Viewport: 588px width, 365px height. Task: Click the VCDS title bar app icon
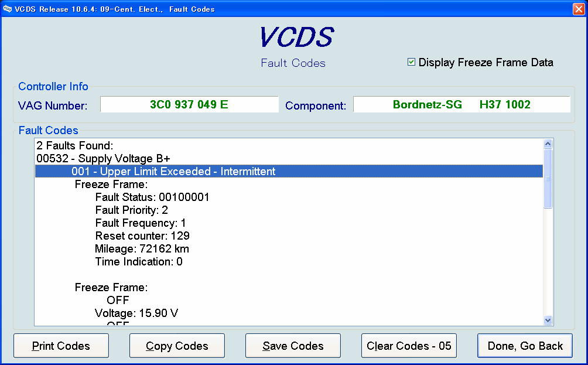[7, 9]
